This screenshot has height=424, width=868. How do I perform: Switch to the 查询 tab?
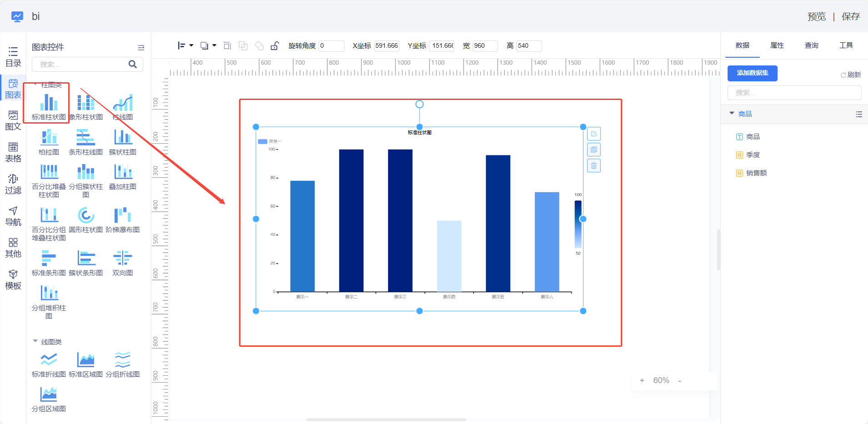pyautogui.click(x=811, y=45)
